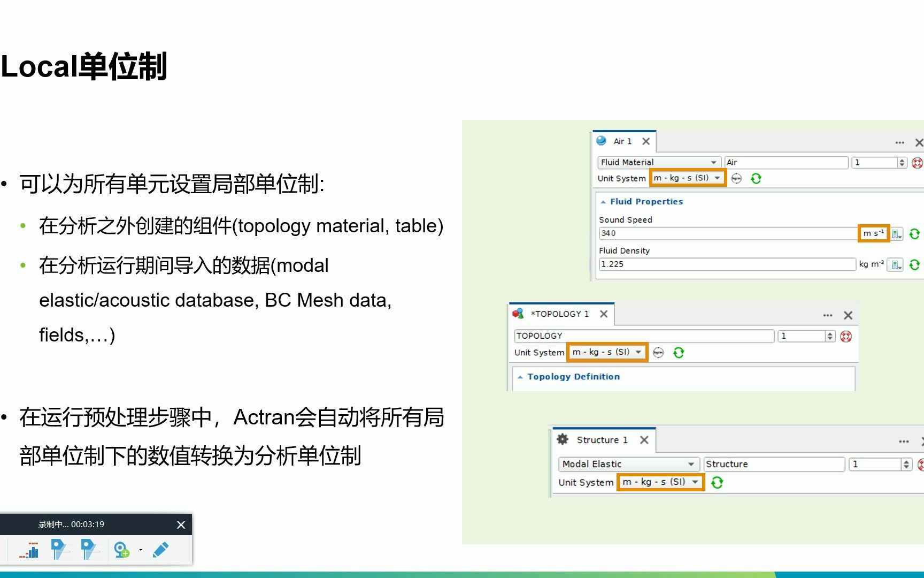Select the pen annotation icon in recording toolbar
Screen dimensions: 924x578
coord(160,550)
